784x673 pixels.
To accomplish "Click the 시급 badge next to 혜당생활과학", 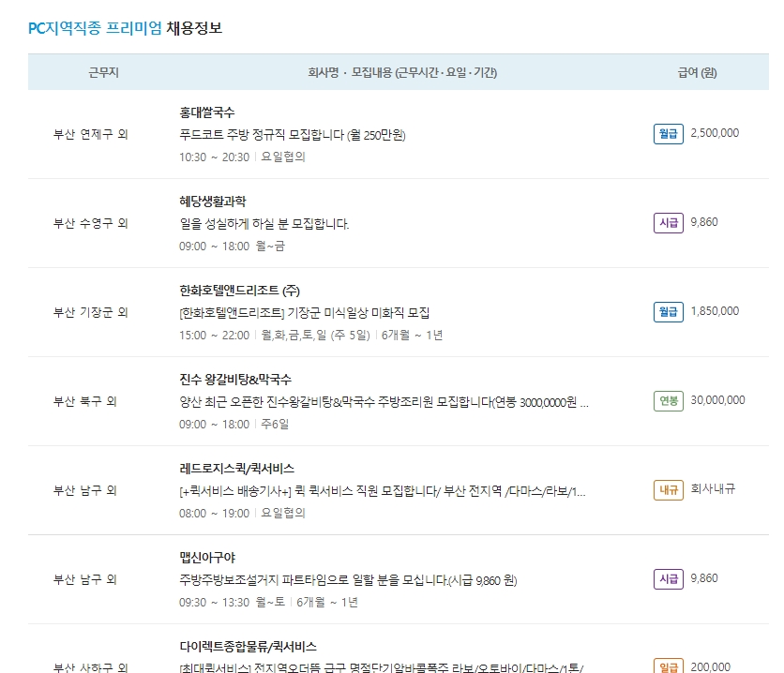I will pyautogui.click(x=668, y=221).
